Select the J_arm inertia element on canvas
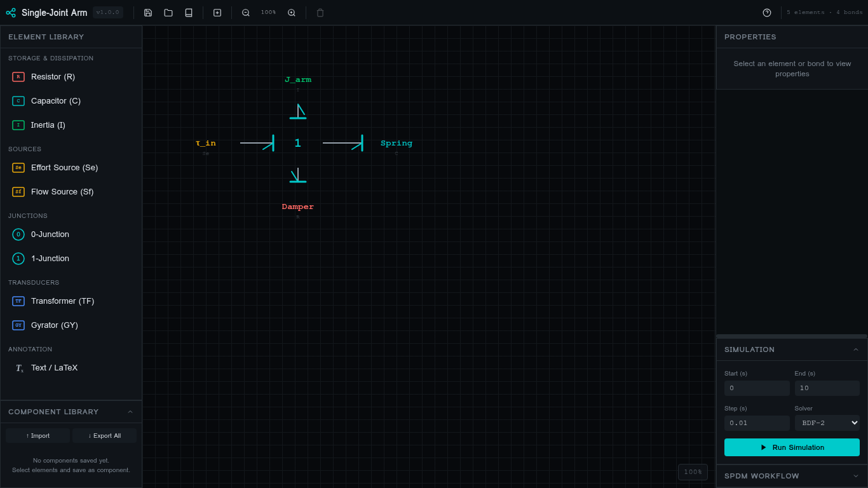The height and width of the screenshot is (488, 868). 298,80
